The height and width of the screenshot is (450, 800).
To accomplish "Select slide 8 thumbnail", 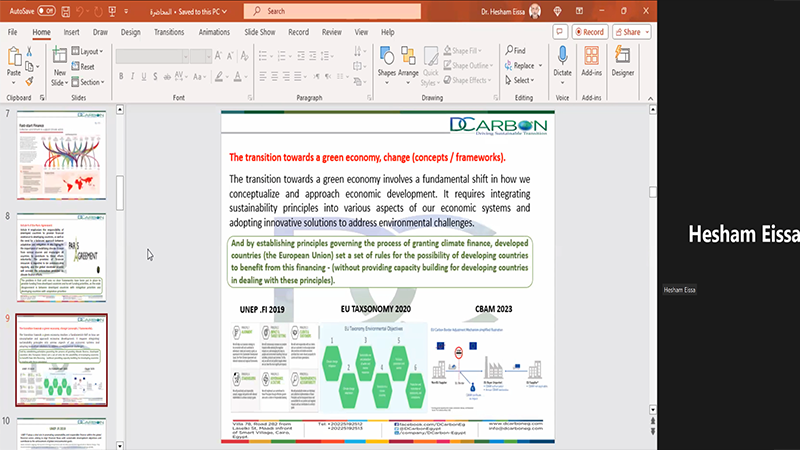I will (61, 258).
